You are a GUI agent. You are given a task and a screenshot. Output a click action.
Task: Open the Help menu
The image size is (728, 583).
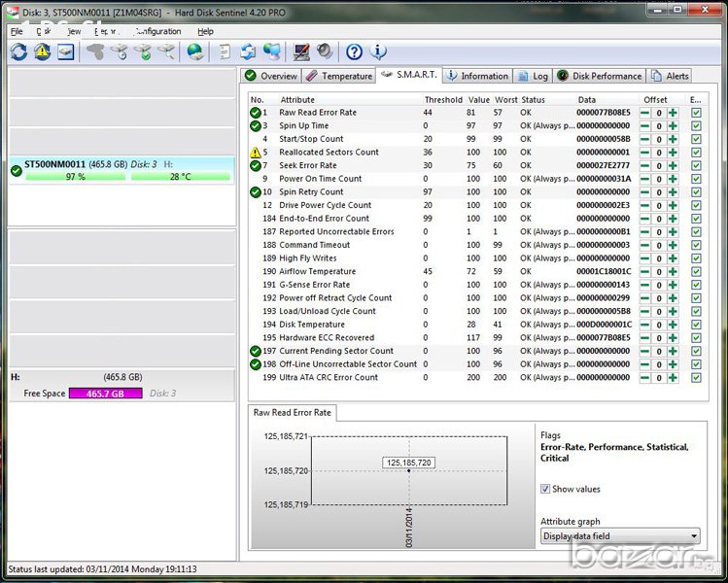click(205, 31)
